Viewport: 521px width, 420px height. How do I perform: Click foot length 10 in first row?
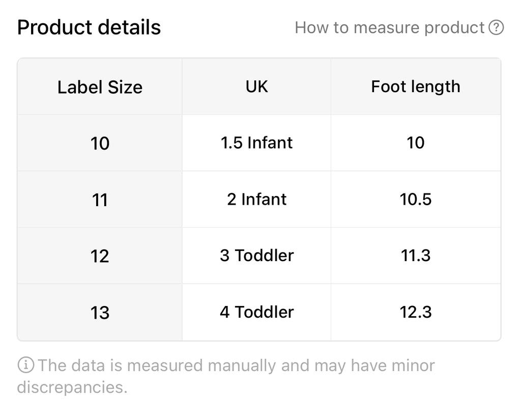click(416, 143)
